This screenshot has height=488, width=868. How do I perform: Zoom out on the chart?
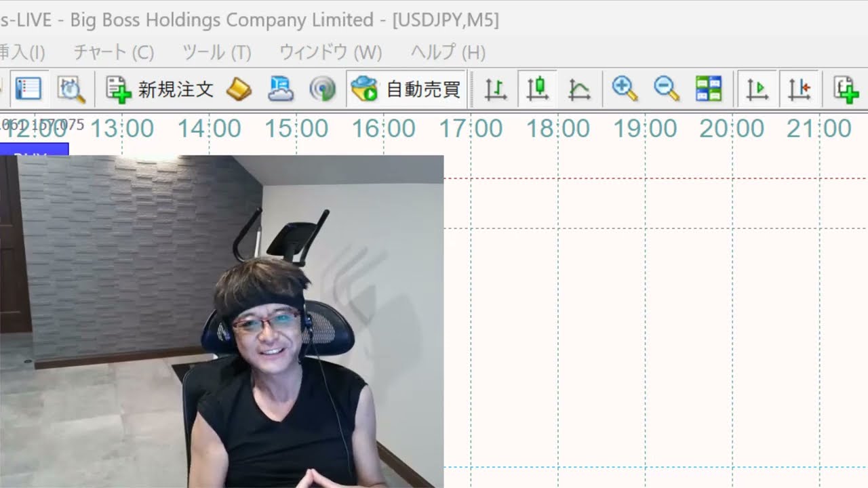pyautogui.click(x=666, y=89)
